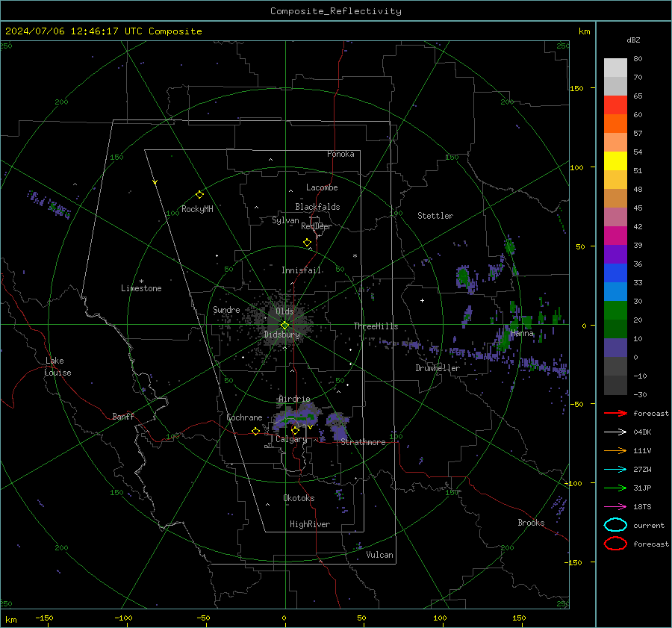Click the Lake Louise label
Image resolution: width=672 pixels, height=628 pixels.
[57, 367]
